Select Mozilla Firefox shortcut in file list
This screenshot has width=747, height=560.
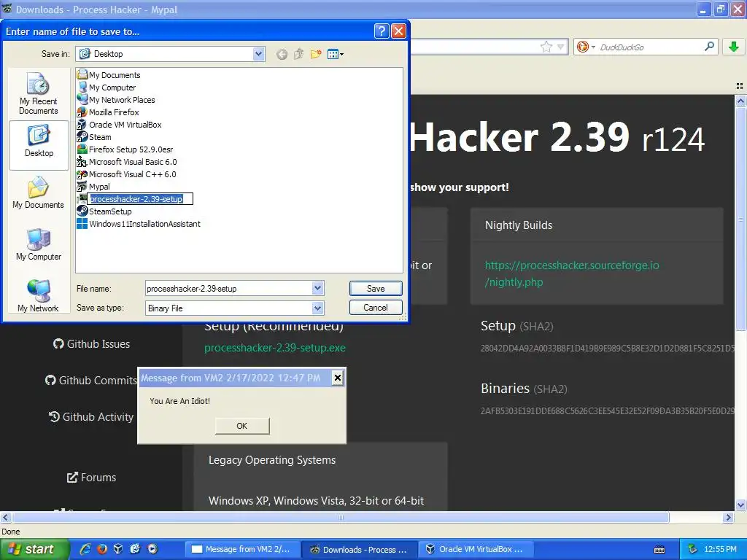[x=108, y=112]
